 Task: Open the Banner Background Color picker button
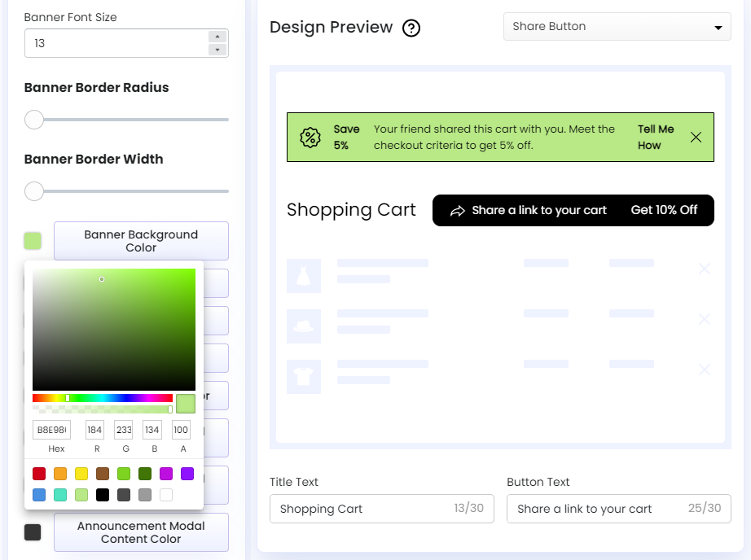(x=140, y=240)
